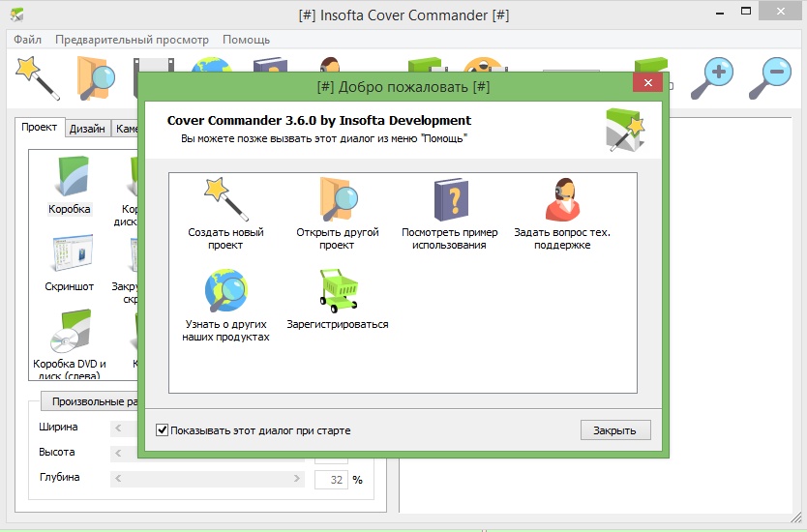The width and height of the screenshot is (807, 532).
Task: Click the magic wand toolbar icon
Action: click(38, 78)
